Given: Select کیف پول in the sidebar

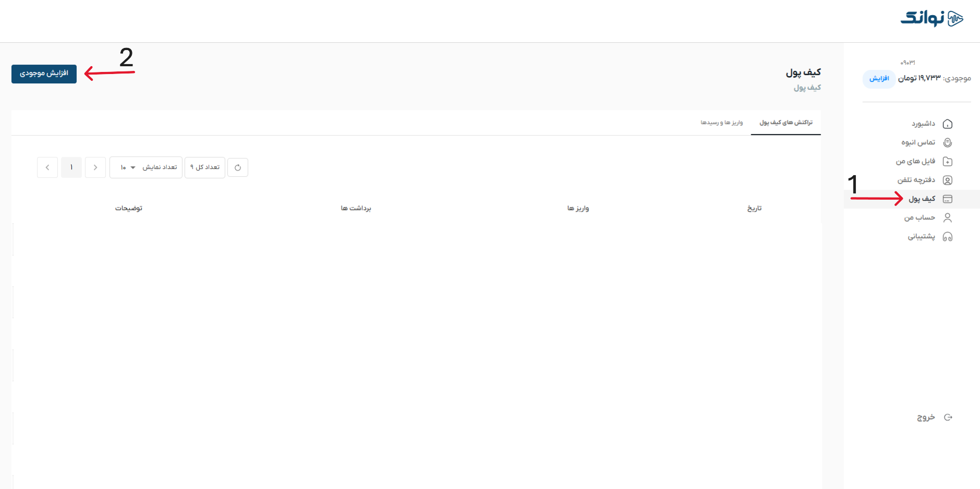Looking at the screenshot, I should point(922,199).
